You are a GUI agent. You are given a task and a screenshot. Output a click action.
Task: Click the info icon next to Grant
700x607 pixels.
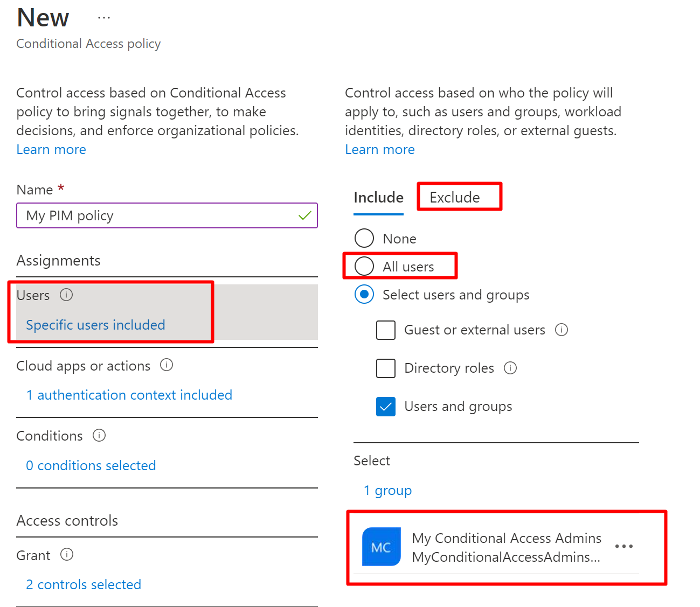(67, 554)
